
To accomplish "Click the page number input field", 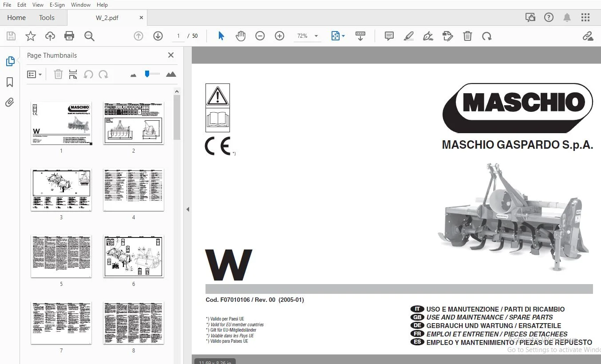I will pyautogui.click(x=178, y=36).
